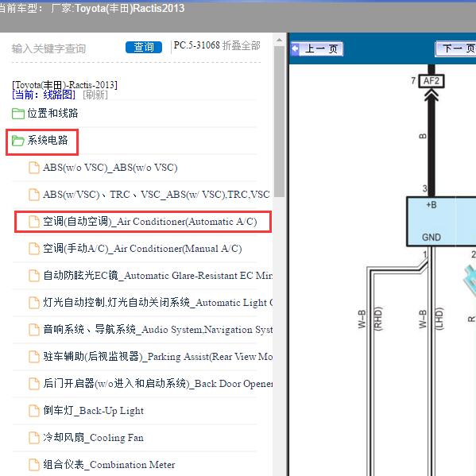Click the 当前：线路图 link

coord(44,95)
